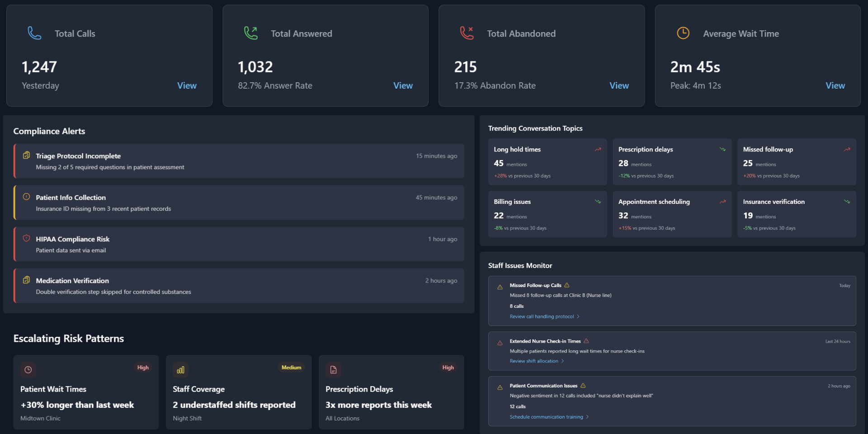Click the High badge on Prescription Delays card
Screen dimensions: 868x434
448,368
